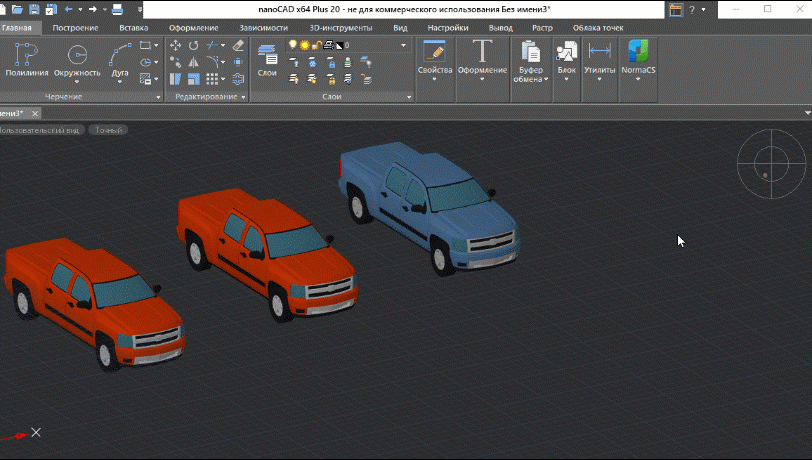Switch to the Вставка ribbon tab

pos(133,28)
